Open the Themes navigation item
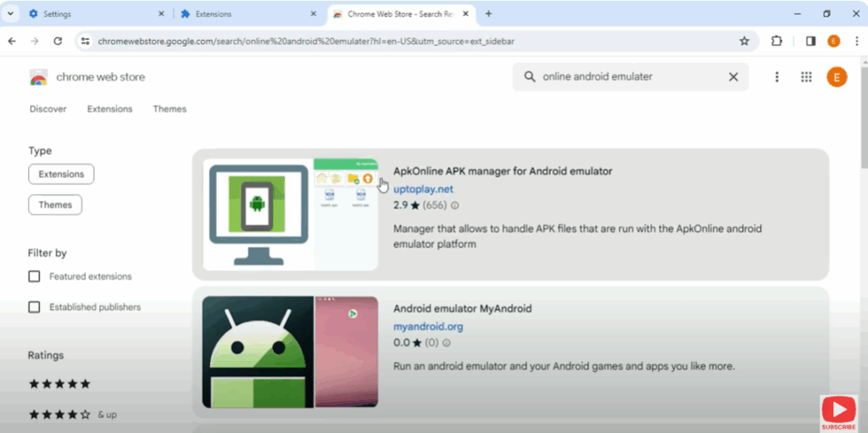This screenshot has width=868, height=433. click(x=170, y=109)
